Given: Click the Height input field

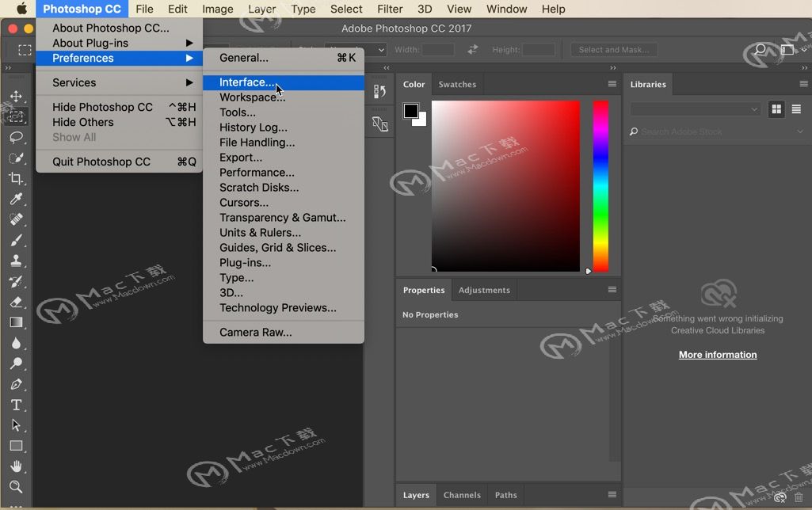Looking at the screenshot, I should (x=539, y=50).
